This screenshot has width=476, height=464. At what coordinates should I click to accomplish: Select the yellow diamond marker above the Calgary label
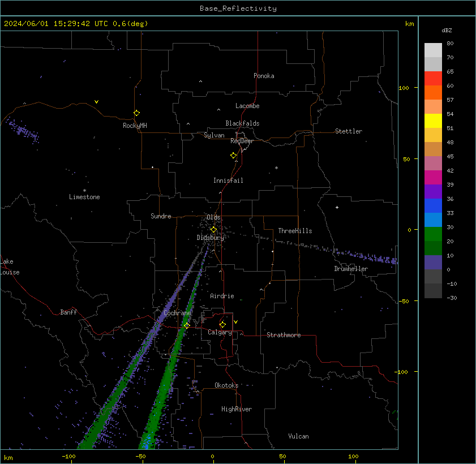tap(222, 325)
